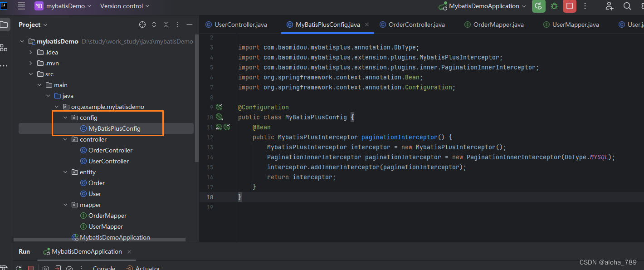
Task: Close the MyBatisPlusConfig.java editor tab
Action: point(367,25)
